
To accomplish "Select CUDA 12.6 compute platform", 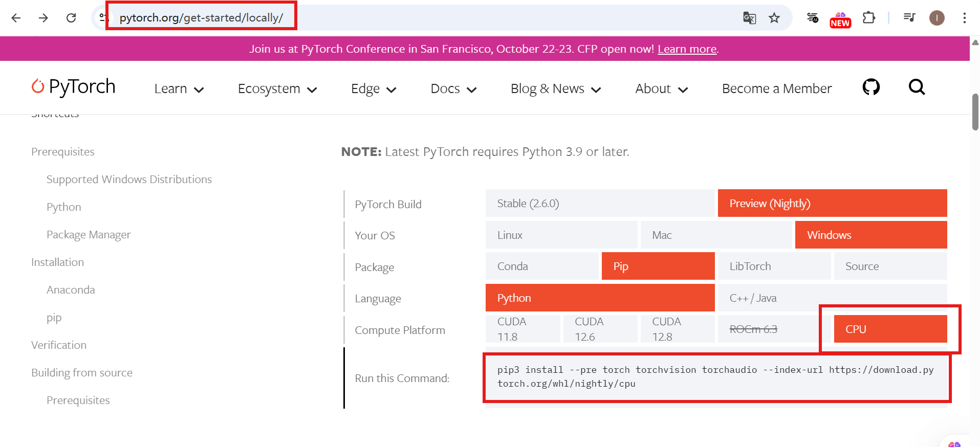I will click(x=599, y=329).
